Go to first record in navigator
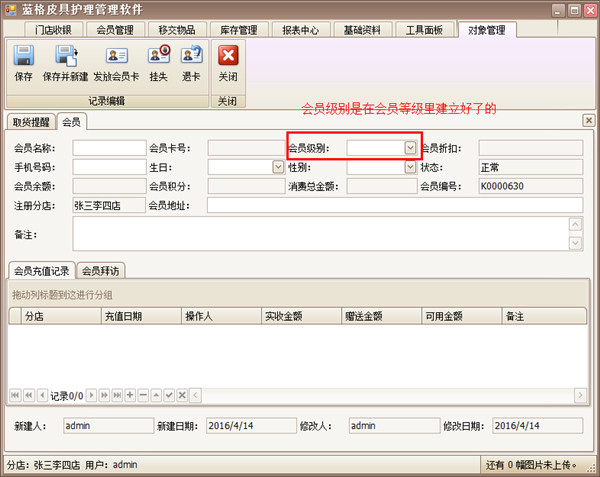This screenshot has width=600, height=477. (x=15, y=395)
